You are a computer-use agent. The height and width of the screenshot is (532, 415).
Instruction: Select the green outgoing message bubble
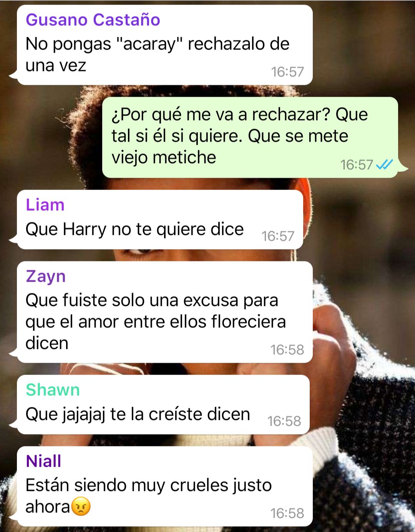click(x=250, y=137)
